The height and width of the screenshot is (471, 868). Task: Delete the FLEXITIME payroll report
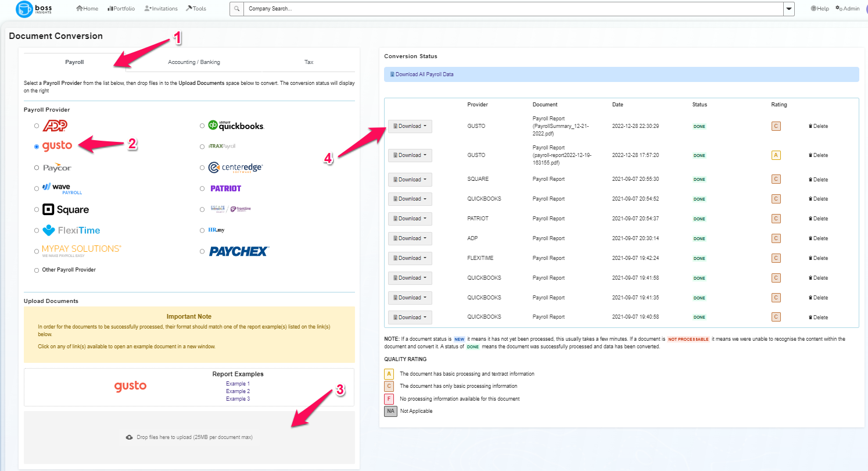click(x=818, y=258)
